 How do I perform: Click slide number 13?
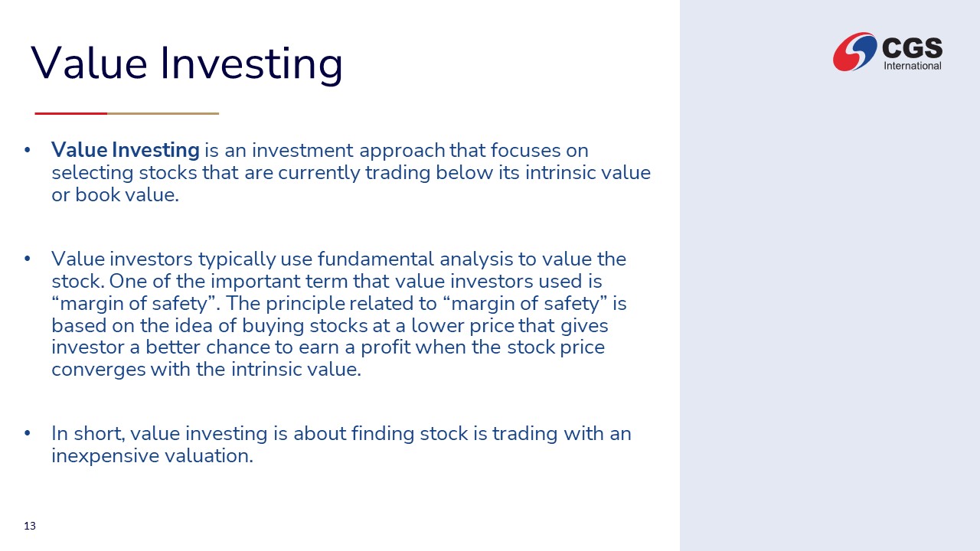[30, 526]
